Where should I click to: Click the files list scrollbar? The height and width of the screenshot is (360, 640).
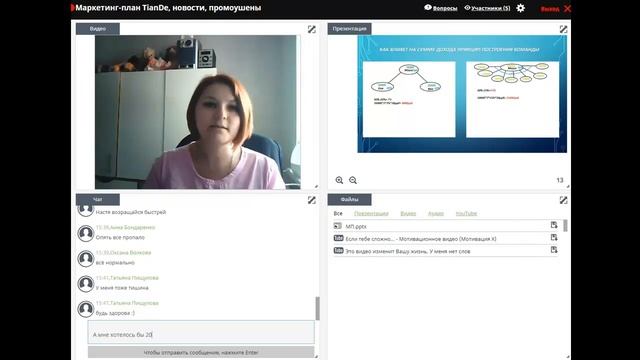(565, 225)
